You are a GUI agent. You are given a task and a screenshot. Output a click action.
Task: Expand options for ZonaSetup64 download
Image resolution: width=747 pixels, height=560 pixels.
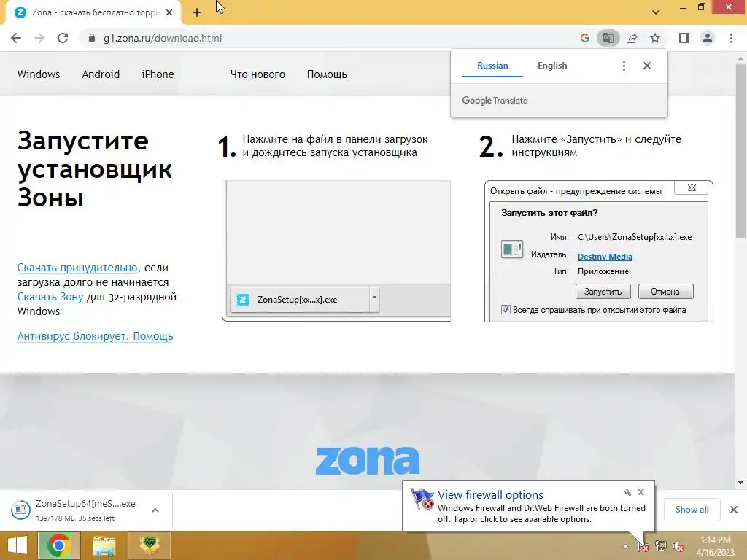click(155, 510)
